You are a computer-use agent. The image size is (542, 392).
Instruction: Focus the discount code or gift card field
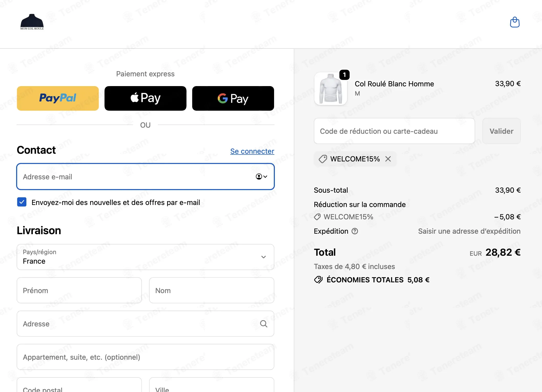[394, 131]
